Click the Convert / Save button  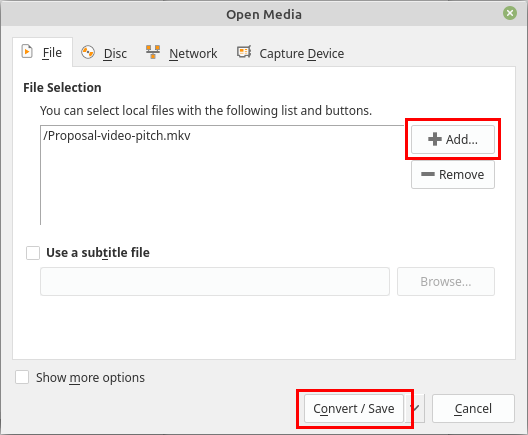tap(354, 408)
